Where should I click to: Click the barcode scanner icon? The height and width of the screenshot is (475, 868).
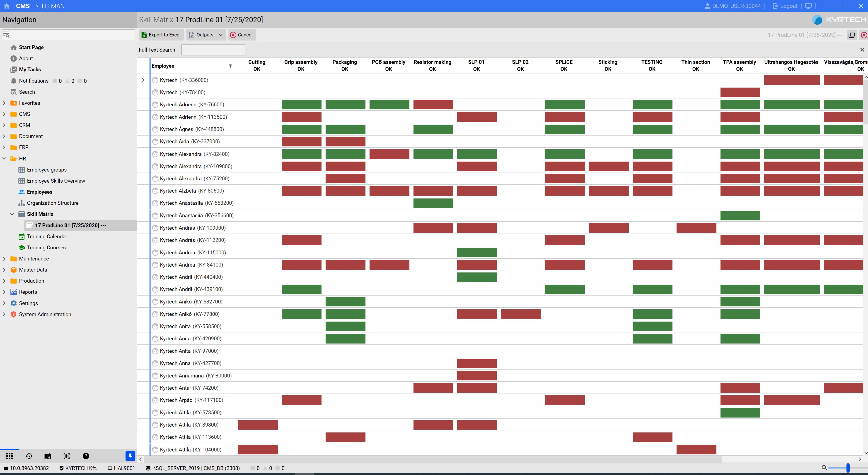pyautogui.click(x=67, y=456)
